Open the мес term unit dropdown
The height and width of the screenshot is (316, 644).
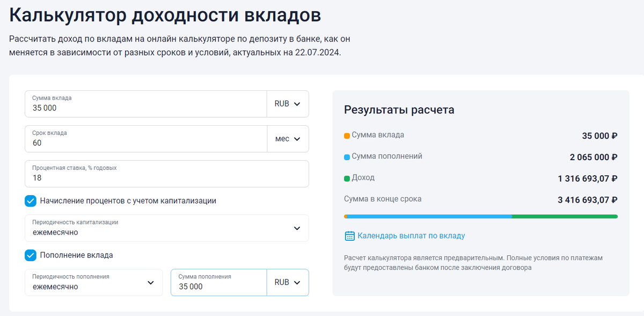[x=288, y=139]
